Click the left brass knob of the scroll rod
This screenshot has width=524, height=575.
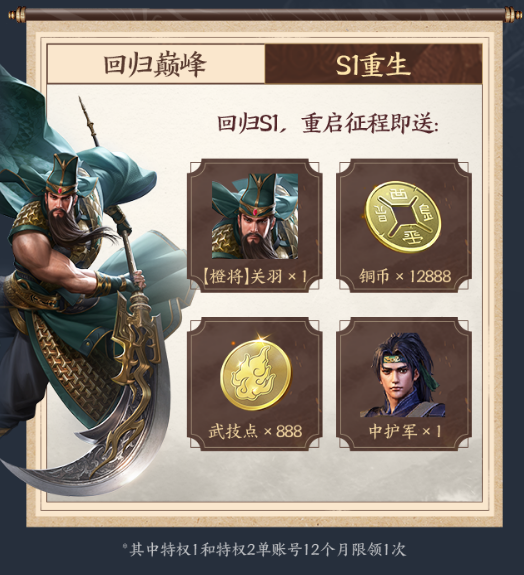17,15
